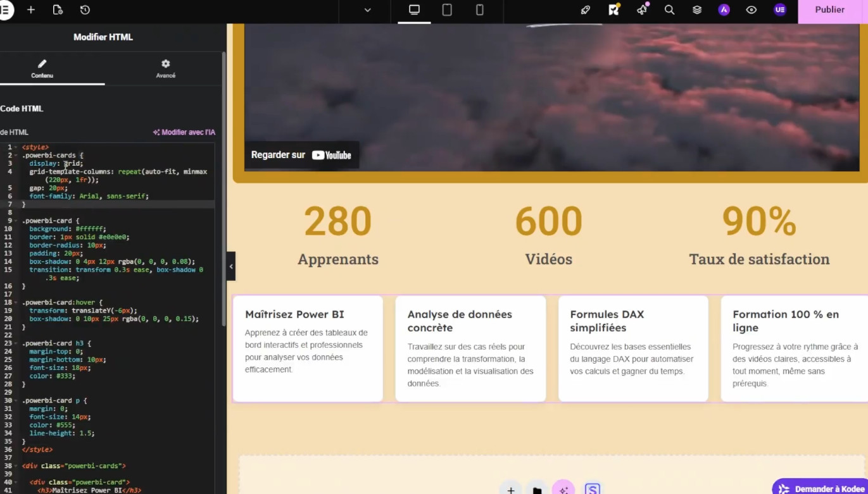The width and height of the screenshot is (868, 494).
Task: Click the plus button to add a new container
Action: click(511, 490)
